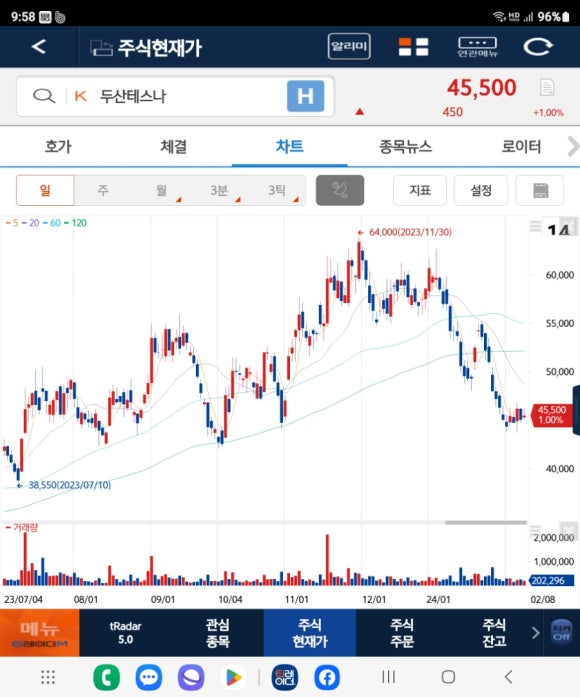Image resolution: width=580 pixels, height=697 pixels.
Task: Select 주식현재가 in bottom bar
Action: click(x=310, y=633)
